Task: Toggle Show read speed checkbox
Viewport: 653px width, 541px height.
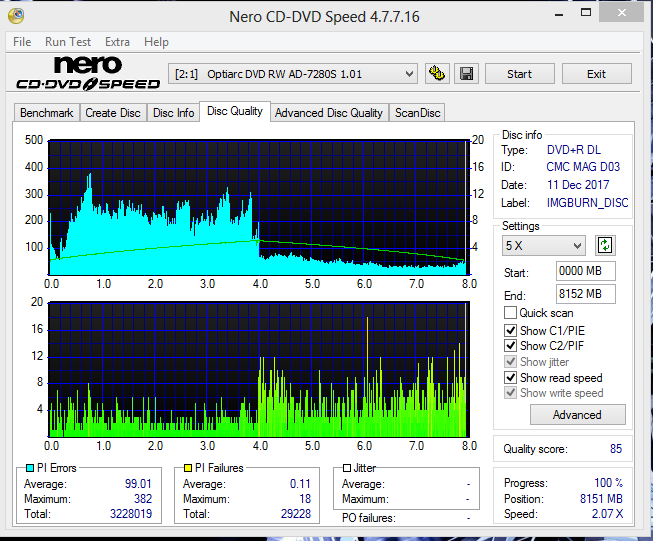Action: pos(510,377)
